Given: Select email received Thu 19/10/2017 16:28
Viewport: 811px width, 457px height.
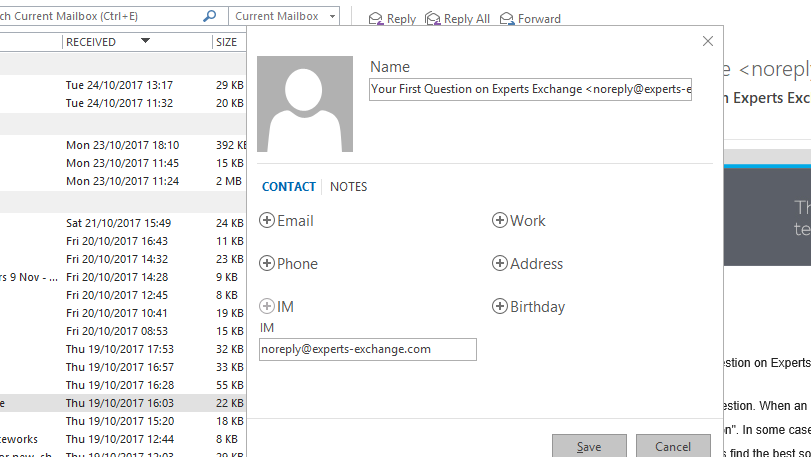Looking at the screenshot, I should (123, 385).
